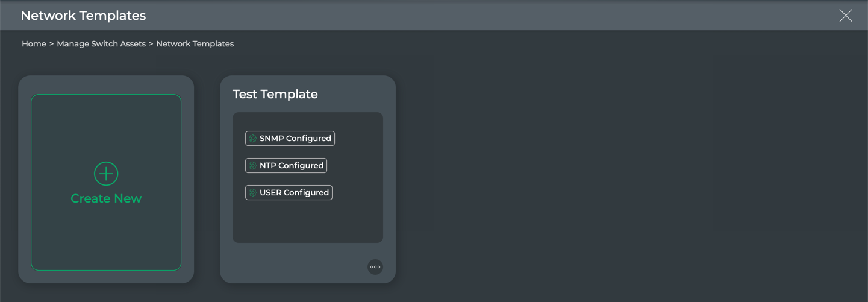
Task: Click the plus icon in Create New card
Action: coord(106,174)
